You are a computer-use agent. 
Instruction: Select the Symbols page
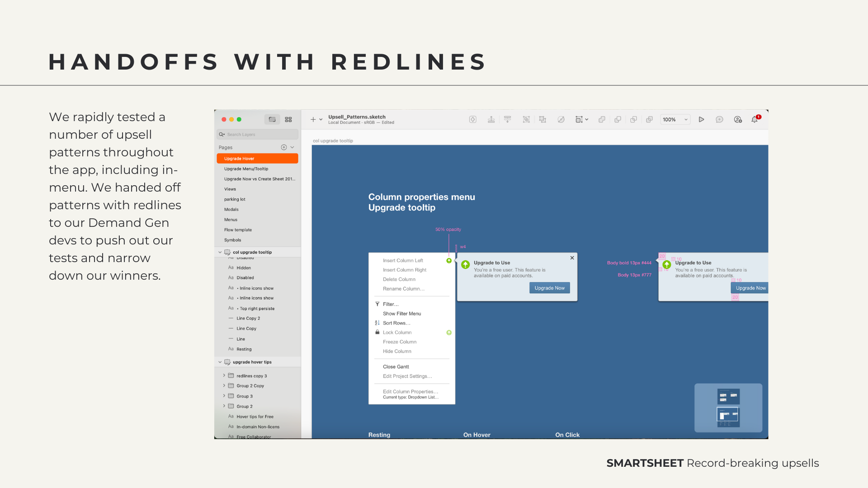(232, 240)
